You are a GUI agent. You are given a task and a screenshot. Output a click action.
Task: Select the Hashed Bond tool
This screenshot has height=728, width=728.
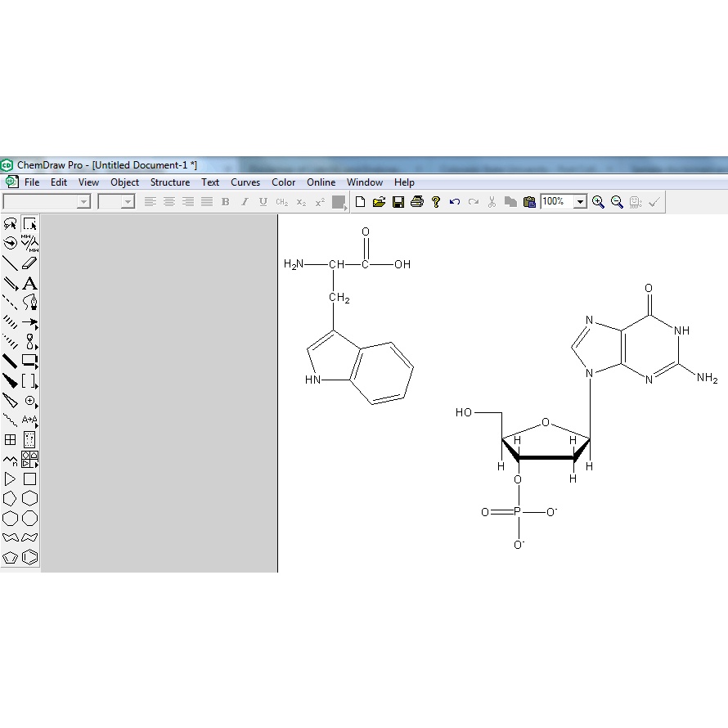coord(10,321)
